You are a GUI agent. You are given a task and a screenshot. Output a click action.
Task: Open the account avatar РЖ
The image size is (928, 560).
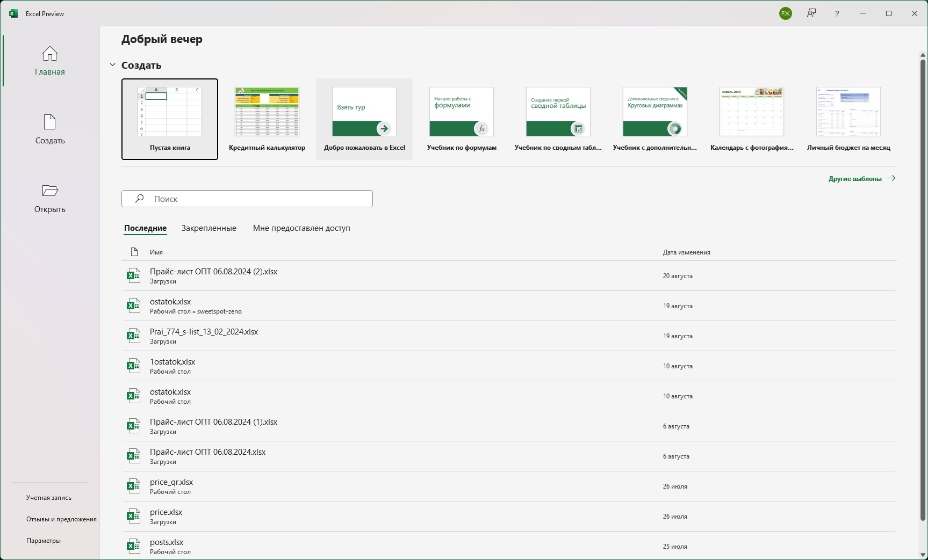coord(786,13)
